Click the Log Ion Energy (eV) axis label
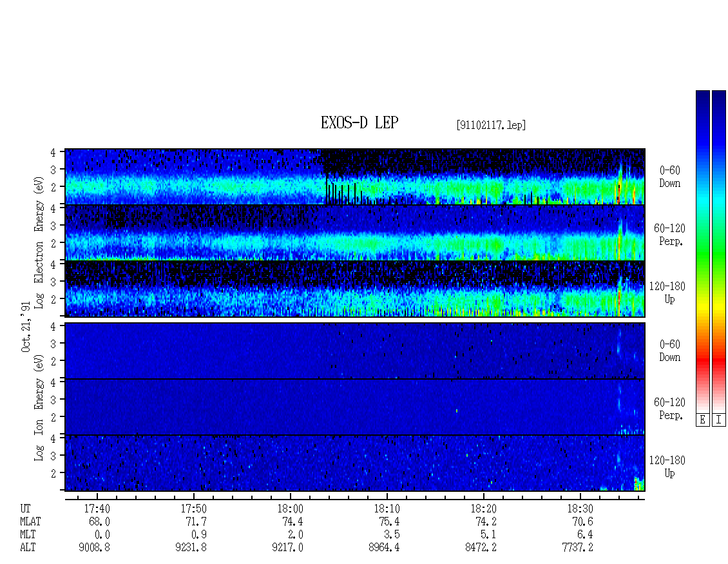Image resolution: width=728 pixels, height=564 pixels. coord(39,407)
